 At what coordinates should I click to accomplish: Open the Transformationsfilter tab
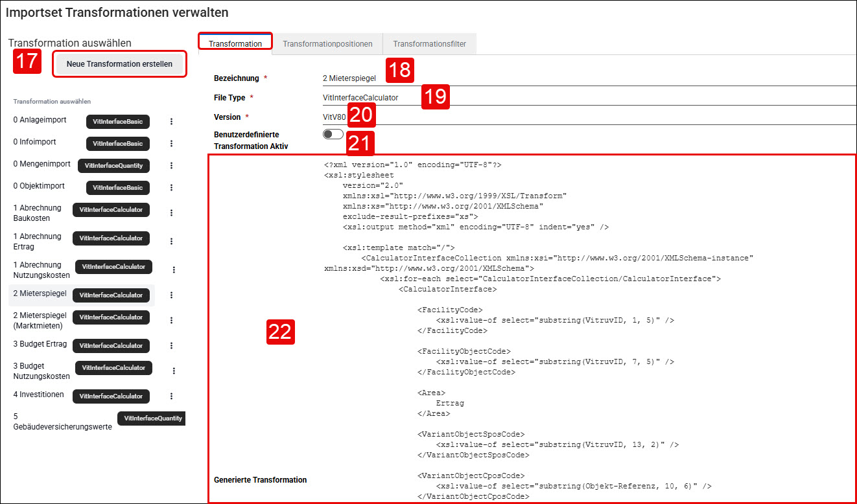pyautogui.click(x=430, y=44)
